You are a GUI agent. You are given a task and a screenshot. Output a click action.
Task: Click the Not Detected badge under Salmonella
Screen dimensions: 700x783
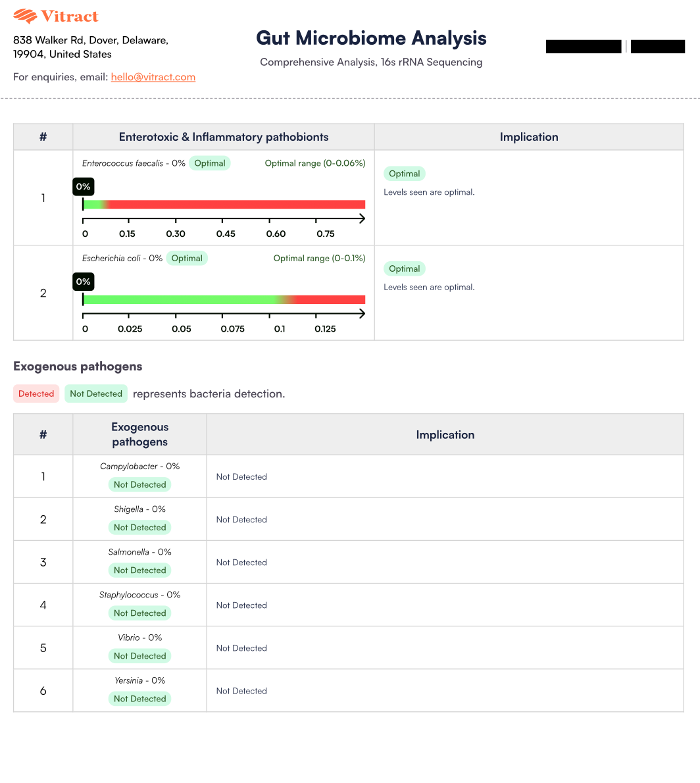139,570
